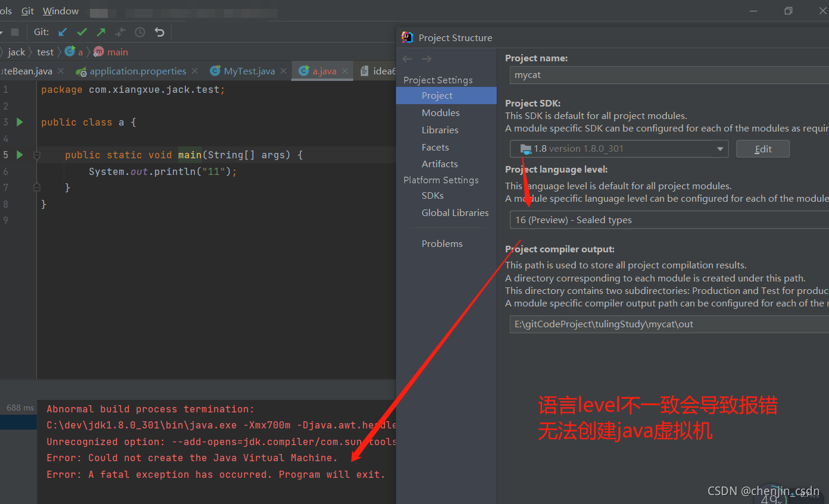The height and width of the screenshot is (504, 829).
Task: Restore the IDE window via title bar
Action: coord(789,11)
